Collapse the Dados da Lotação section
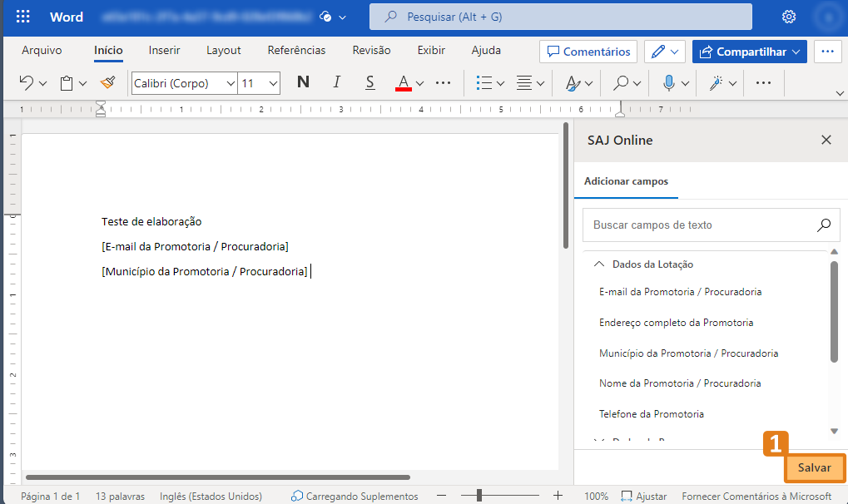The image size is (848, 504). point(598,264)
